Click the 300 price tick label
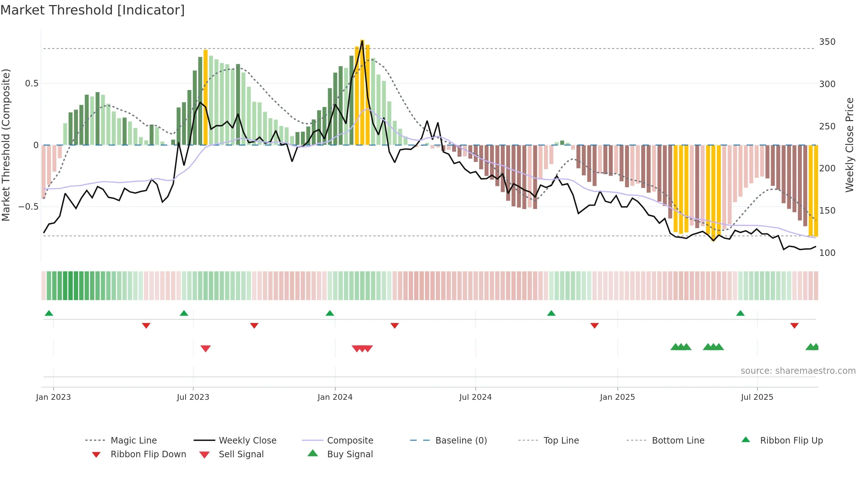This screenshot has width=868, height=488. (827, 84)
